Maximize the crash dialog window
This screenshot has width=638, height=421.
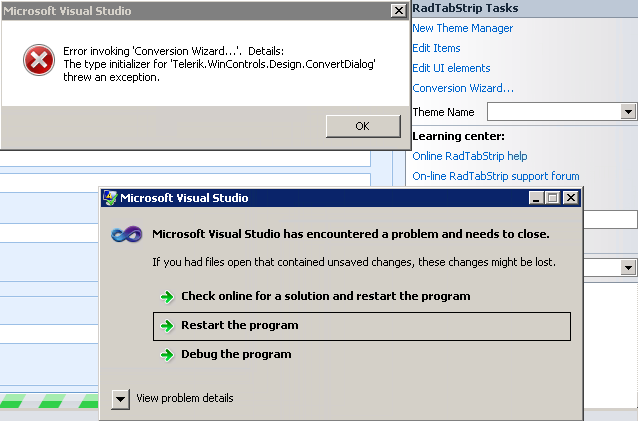pos(553,198)
